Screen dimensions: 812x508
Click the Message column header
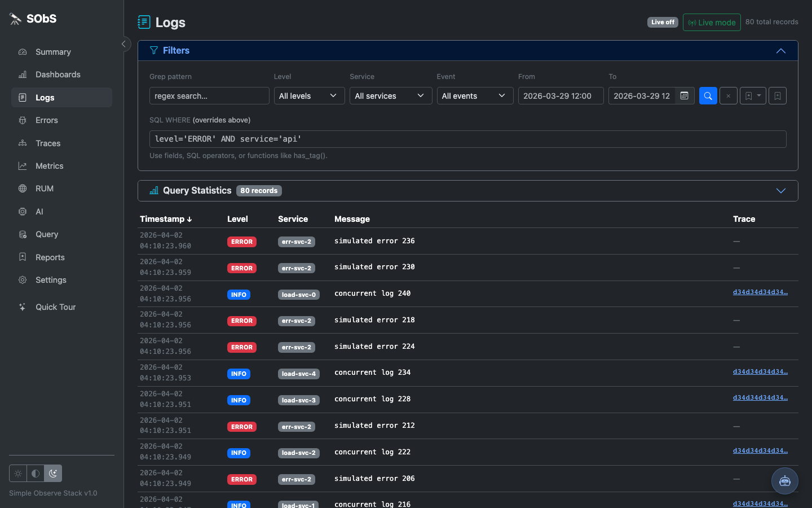[352, 219]
